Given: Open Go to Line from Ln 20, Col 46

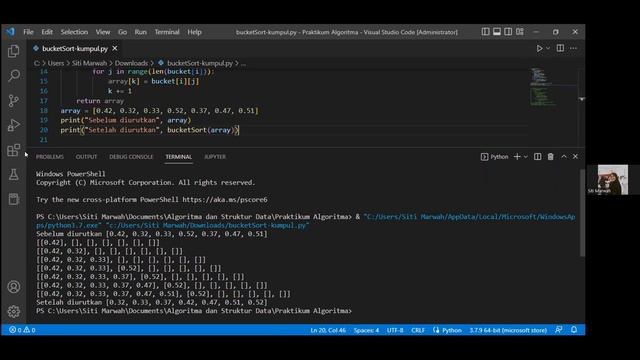Looking at the screenshot, I should coord(328,330).
